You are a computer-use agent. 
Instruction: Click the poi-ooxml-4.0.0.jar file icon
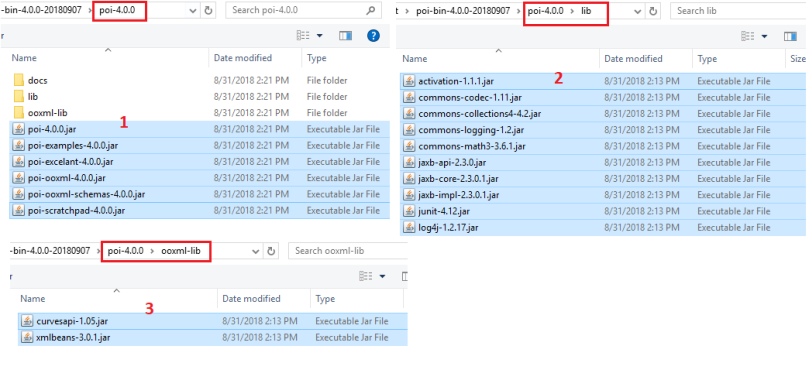point(19,178)
